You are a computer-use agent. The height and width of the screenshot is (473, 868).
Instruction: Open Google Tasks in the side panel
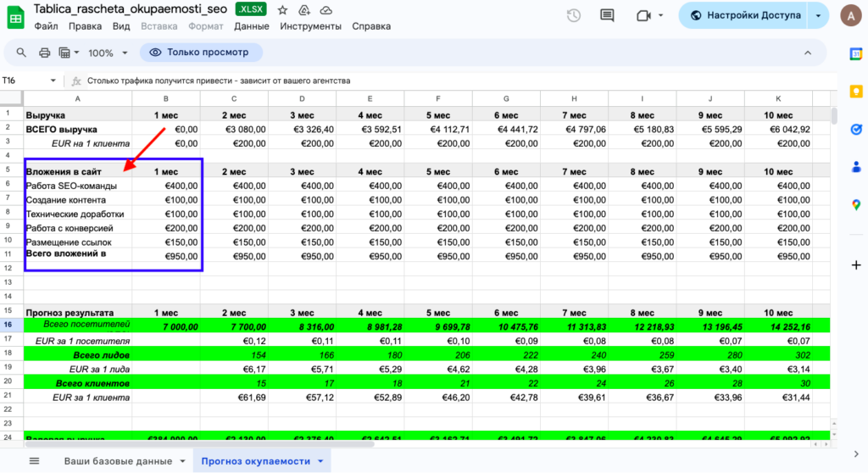(855, 129)
